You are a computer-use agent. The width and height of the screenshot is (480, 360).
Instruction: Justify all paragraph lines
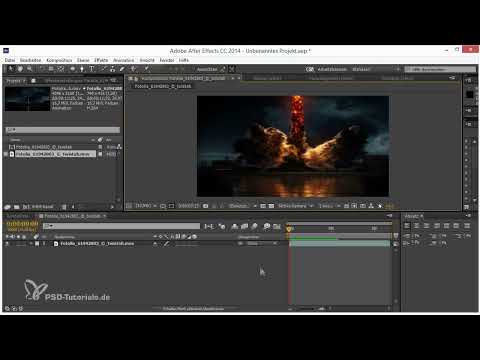point(467,226)
